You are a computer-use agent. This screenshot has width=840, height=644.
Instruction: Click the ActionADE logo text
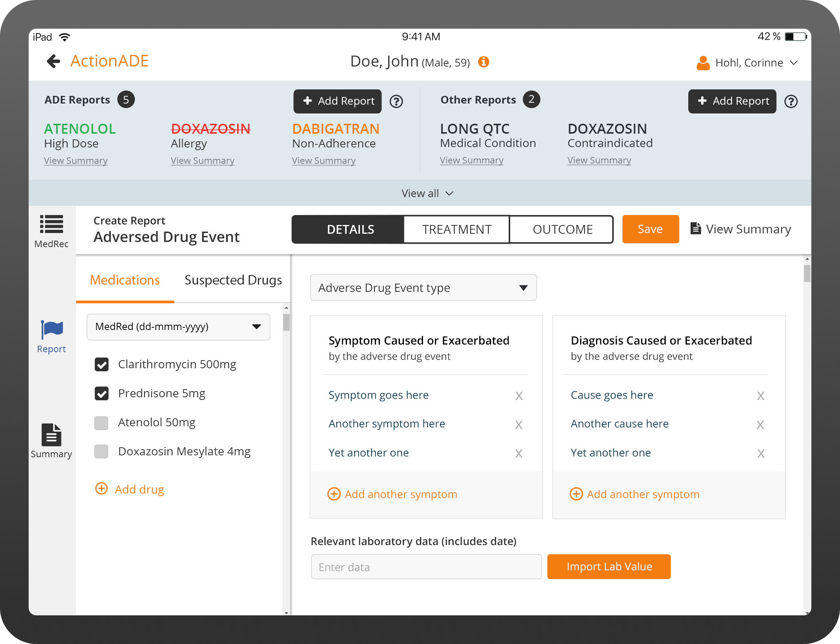click(x=109, y=61)
